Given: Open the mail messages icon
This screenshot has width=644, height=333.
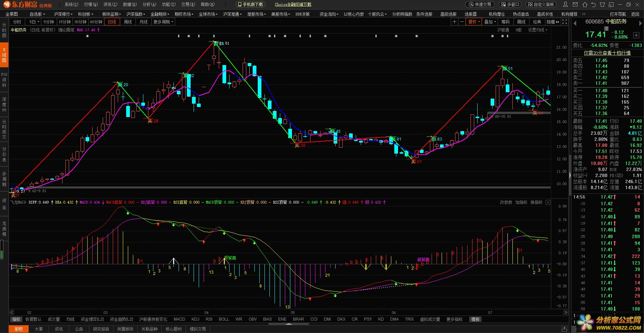Looking at the screenshot, I should (x=576, y=5).
